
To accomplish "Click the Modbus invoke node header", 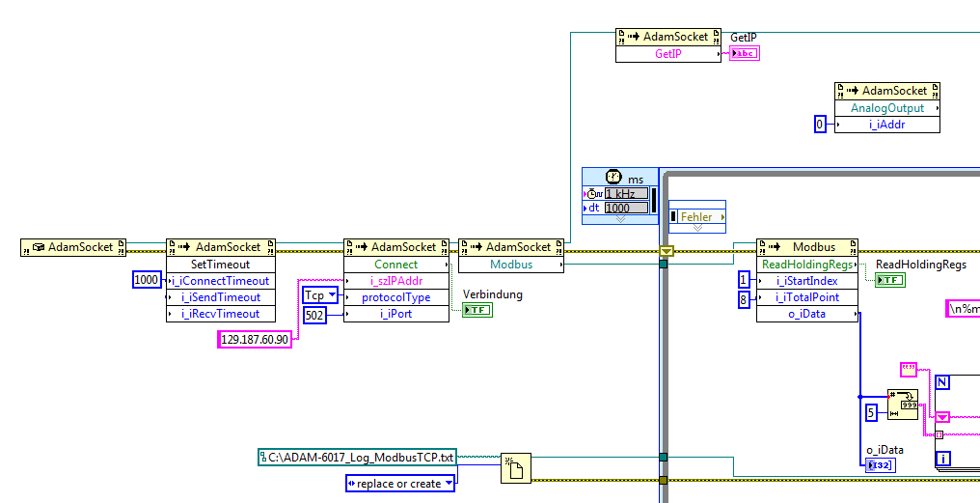I will point(807,247).
